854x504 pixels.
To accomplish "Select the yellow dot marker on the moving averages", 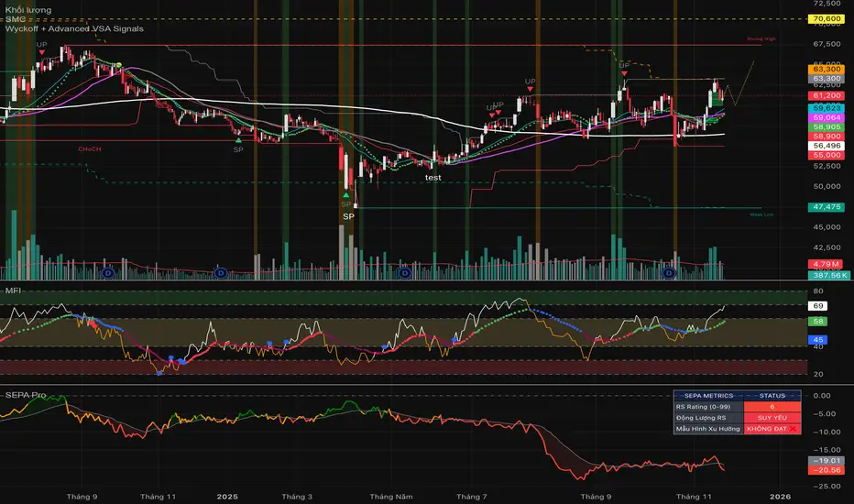I will 119,65.
